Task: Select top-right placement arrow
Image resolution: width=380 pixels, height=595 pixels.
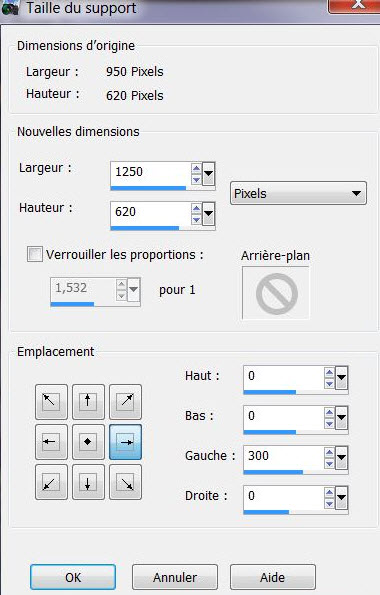Action: (x=125, y=401)
